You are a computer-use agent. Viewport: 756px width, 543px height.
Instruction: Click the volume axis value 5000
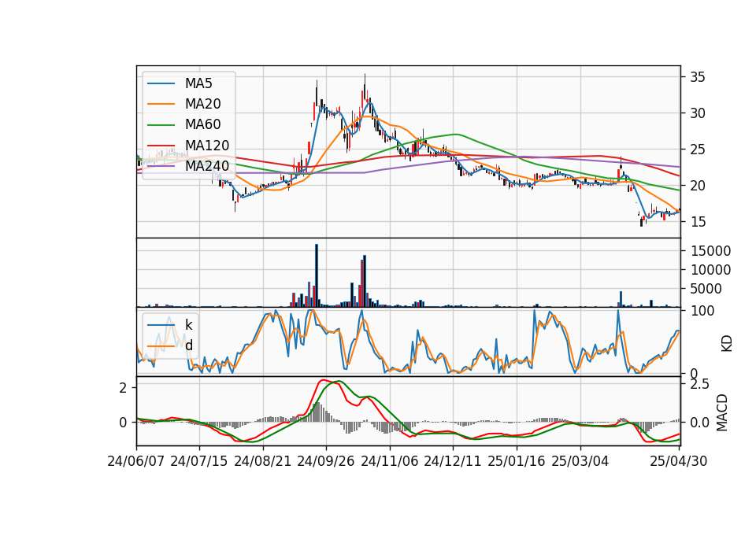click(x=706, y=289)
